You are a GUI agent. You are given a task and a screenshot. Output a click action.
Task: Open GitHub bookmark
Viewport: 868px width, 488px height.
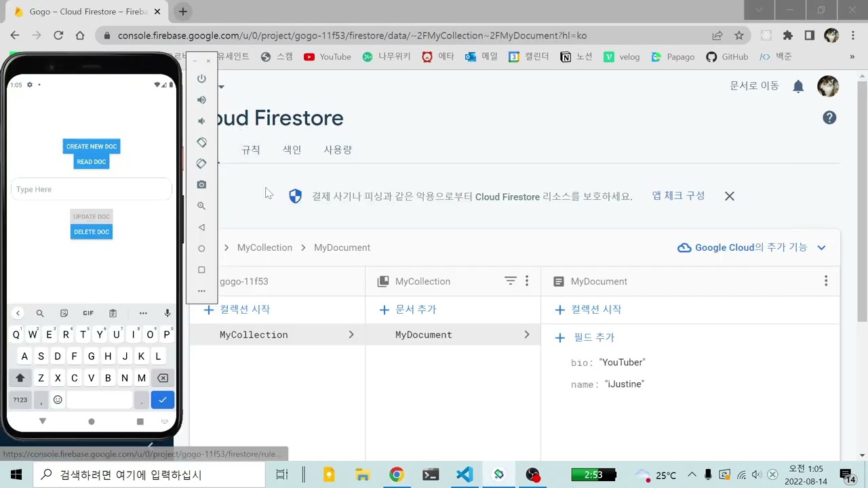pos(727,57)
